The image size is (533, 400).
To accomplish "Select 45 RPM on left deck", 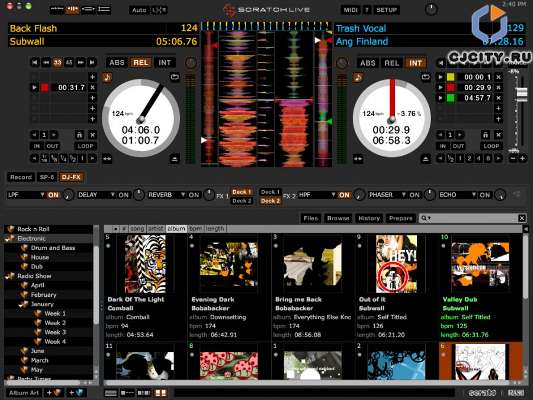I will 69,62.
